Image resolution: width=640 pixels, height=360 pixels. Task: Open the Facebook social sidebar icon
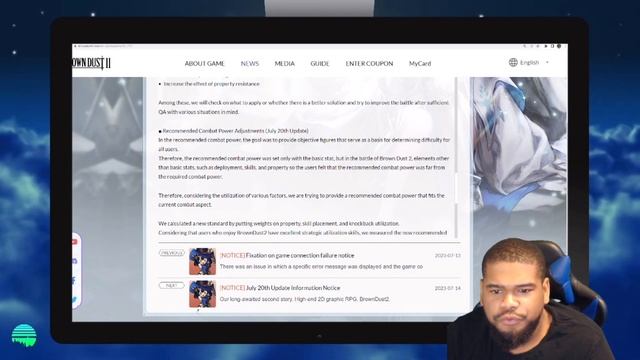point(74,280)
